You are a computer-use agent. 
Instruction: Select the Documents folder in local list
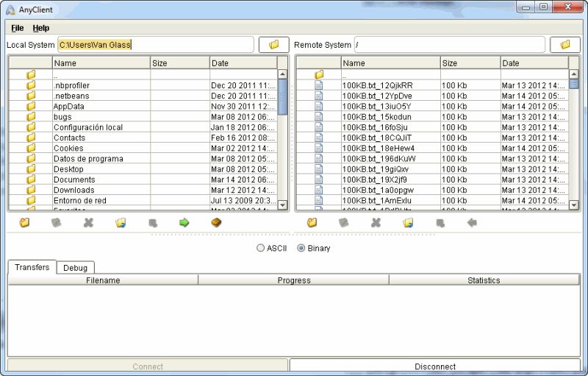(x=74, y=180)
